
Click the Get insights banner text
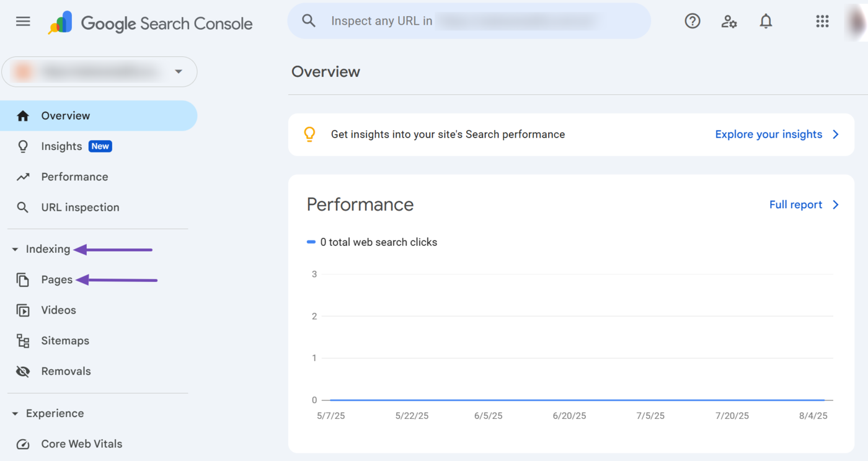point(448,134)
